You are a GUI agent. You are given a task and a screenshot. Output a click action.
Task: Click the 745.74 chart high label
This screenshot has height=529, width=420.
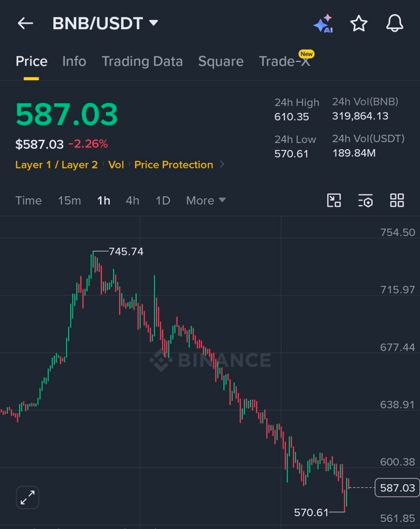[126, 251]
